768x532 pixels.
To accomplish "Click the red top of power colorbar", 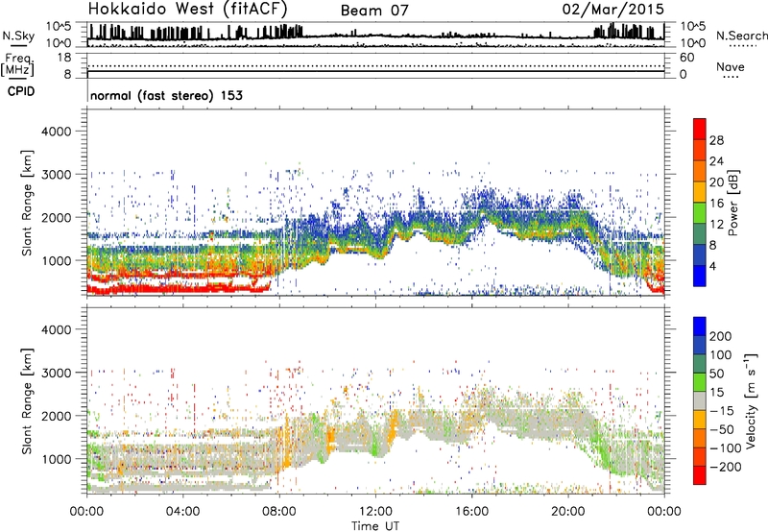I will (x=700, y=129).
